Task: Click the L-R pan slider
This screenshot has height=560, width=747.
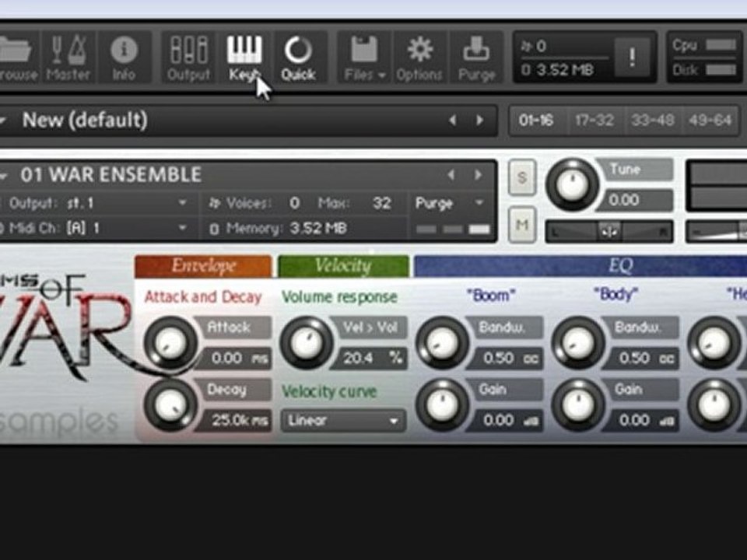Action: (x=609, y=232)
